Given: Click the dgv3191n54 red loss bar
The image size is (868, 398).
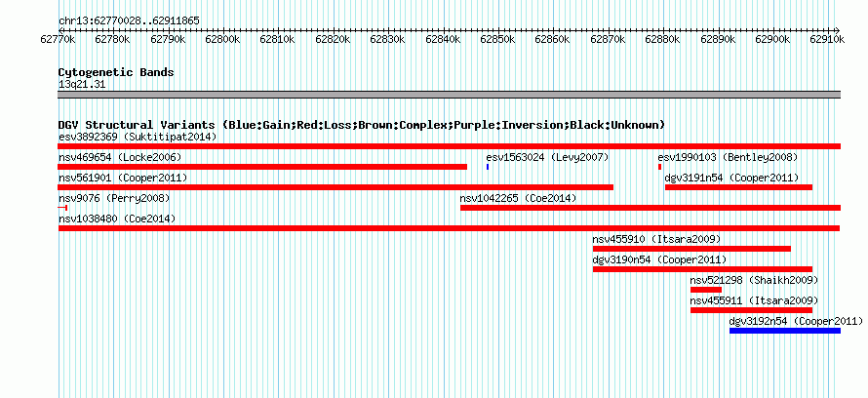Looking at the screenshot, I should pyautogui.click(x=738, y=187).
